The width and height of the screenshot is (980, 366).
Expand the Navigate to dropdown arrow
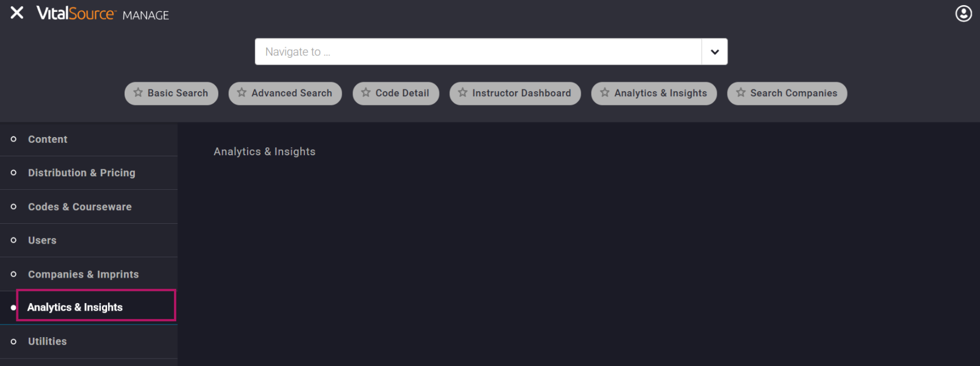click(714, 52)
